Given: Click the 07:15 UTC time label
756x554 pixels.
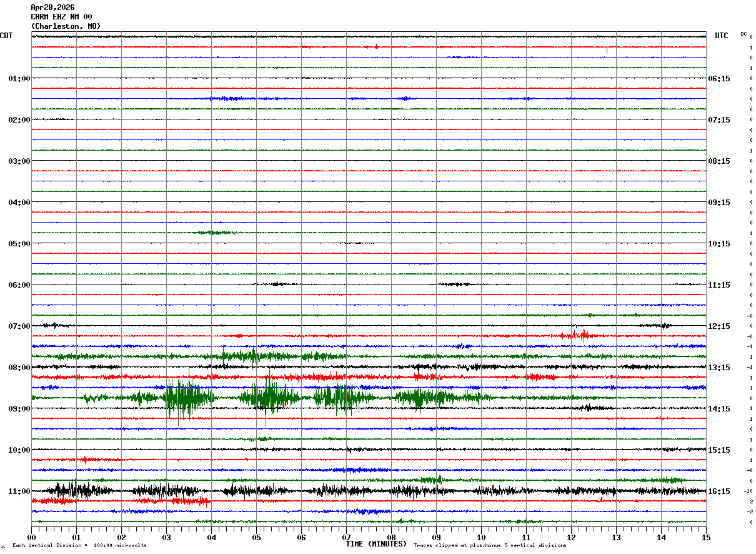Looking at the screenshot, I should [719, 120].
